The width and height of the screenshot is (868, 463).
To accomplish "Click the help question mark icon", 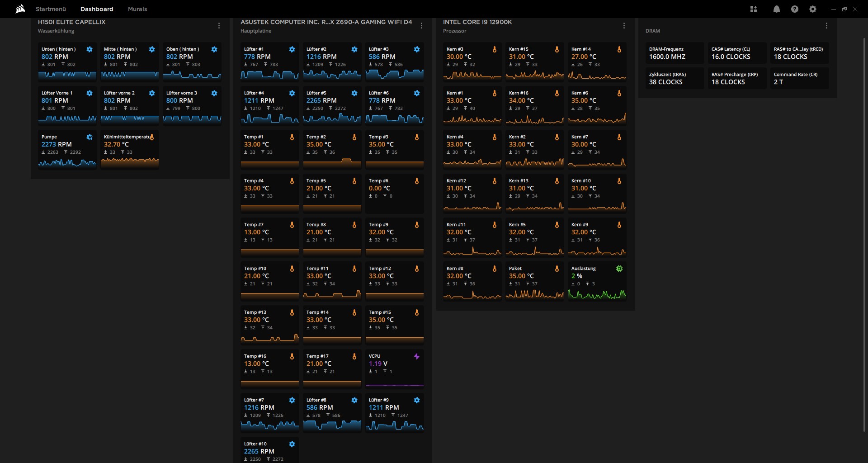I will point(794,9).
